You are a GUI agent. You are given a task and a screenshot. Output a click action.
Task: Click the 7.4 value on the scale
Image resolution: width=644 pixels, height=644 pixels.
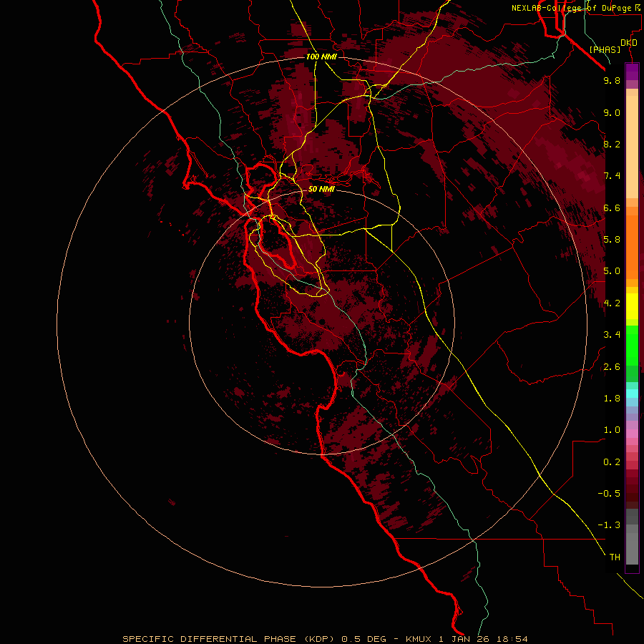tap(612, 176)
